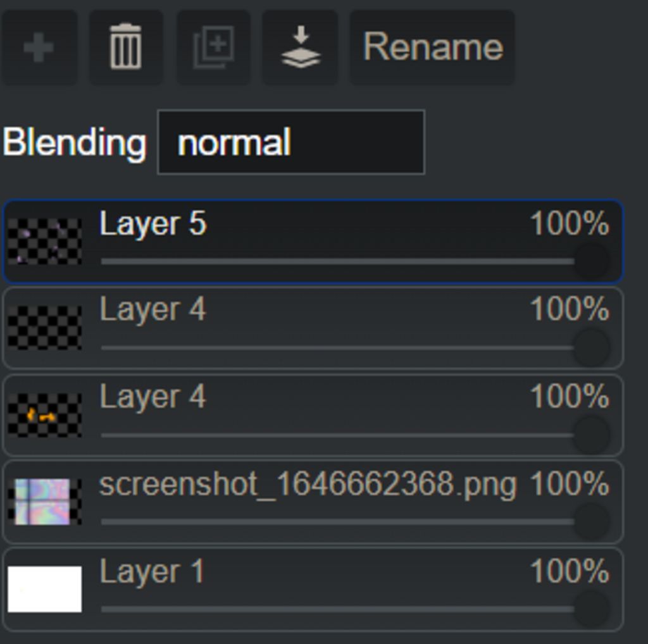Click the Layer 5 opacity slider handle
The height and width of the screenshot is (644, 648).
(x=591, y=261)
